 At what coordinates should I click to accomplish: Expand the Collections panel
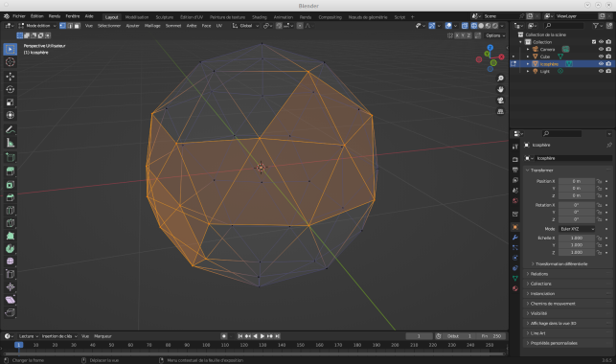568,284
